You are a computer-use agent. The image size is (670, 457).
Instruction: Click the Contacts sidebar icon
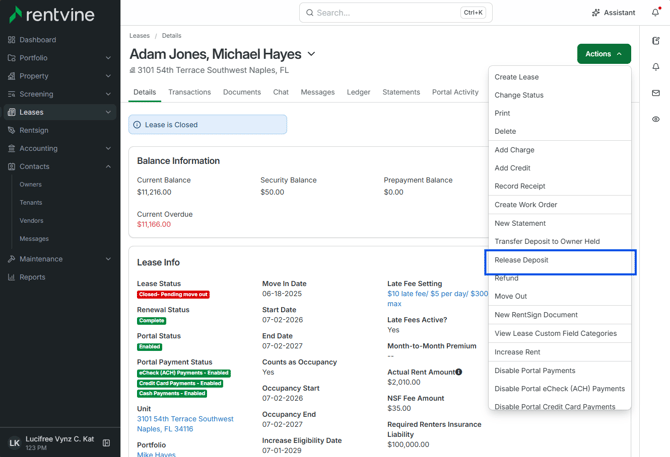[12, 167]
